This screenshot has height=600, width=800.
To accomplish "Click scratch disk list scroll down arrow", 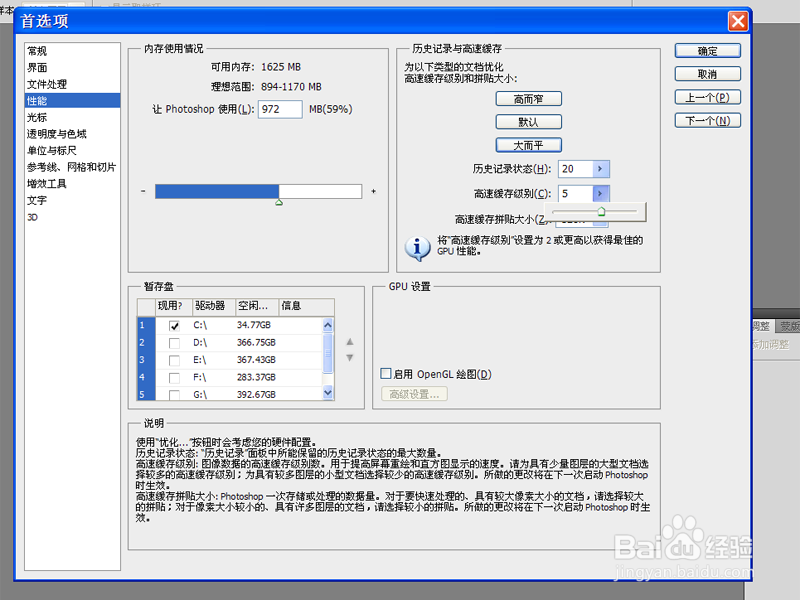I will 328,393.
